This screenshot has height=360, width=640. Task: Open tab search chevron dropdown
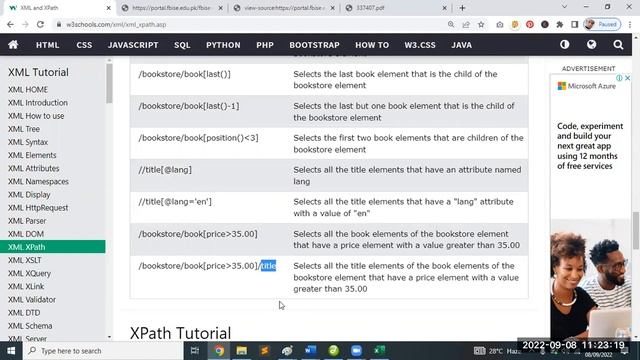pos(564,7)
